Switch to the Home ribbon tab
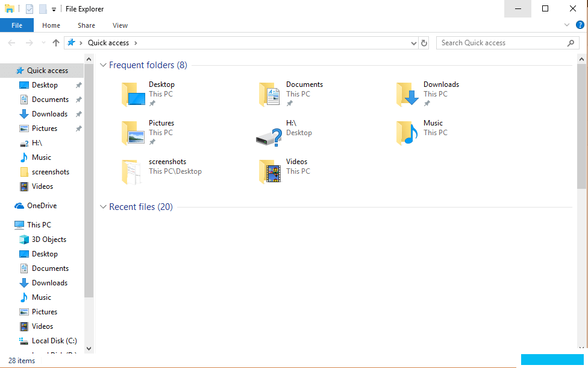The width and height of the screenshot is (588, 368). [x=51, y=25]
